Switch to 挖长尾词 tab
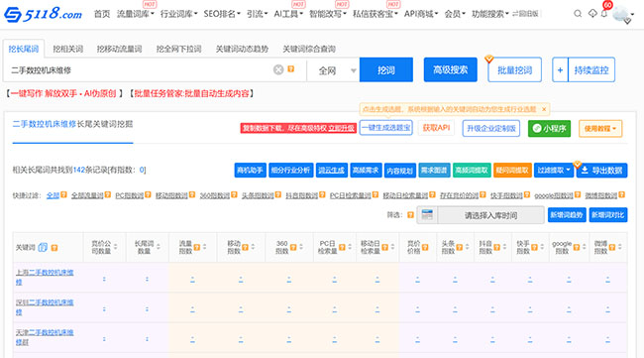This screenshot has height=358, width=644. coord(24,49)
